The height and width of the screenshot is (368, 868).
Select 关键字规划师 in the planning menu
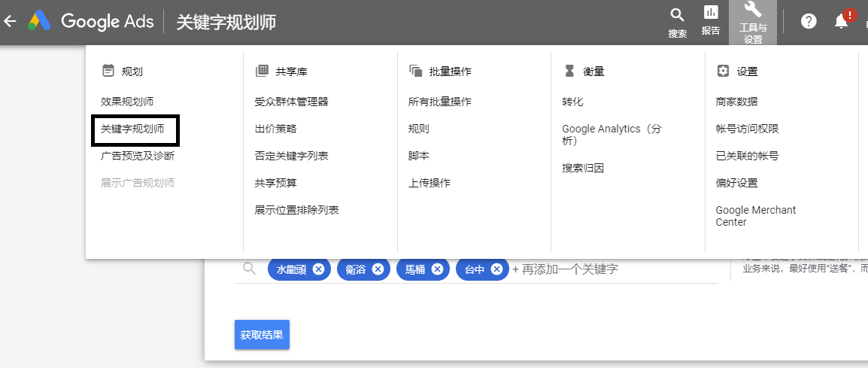click(133, 129)
